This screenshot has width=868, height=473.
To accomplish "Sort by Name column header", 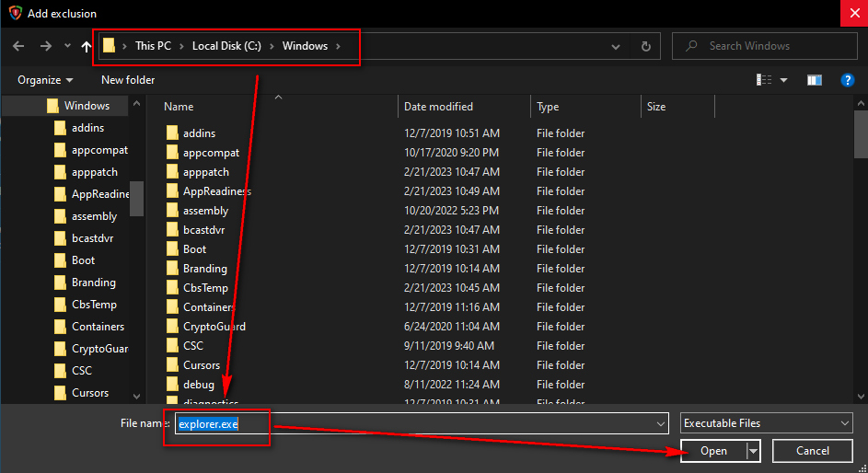I will [179, 107].
